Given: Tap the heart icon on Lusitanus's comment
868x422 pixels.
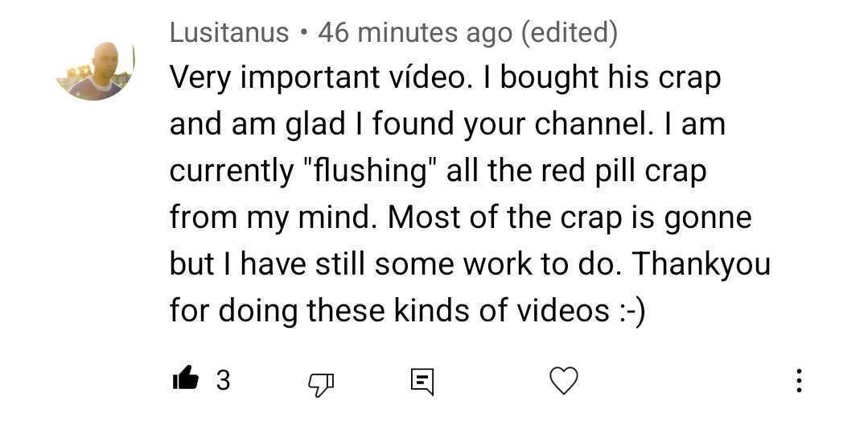Looking at the screenshot, I should tap(563, 380).
